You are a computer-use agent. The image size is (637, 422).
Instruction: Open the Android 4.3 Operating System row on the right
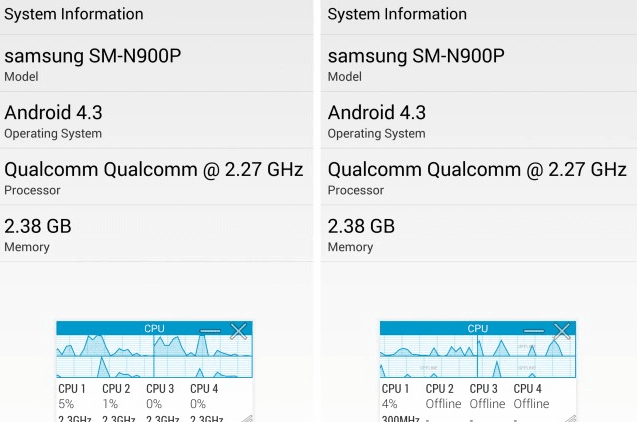click(478, 120)
